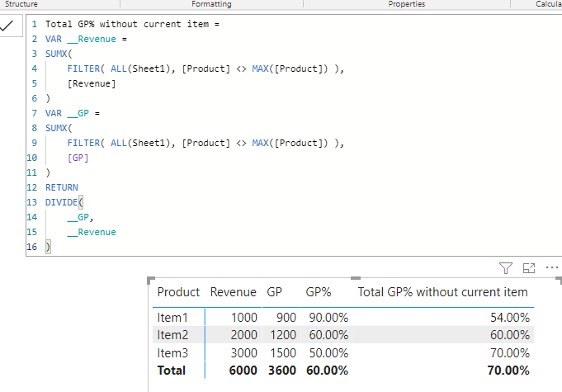
Task: Click the RETURN keyword in the formula
Action: [x=62, y=187]
